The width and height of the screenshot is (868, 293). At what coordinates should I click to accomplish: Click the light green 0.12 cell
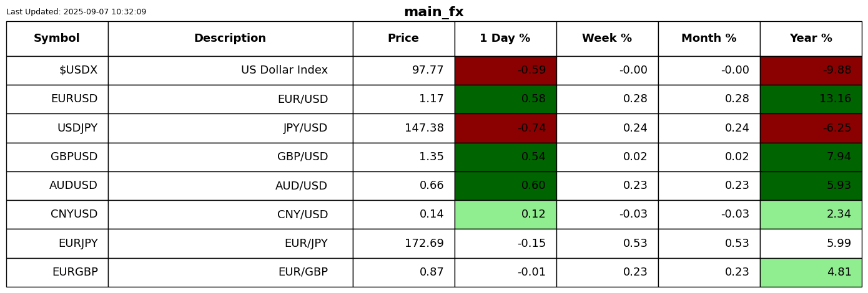coord(505,214)
